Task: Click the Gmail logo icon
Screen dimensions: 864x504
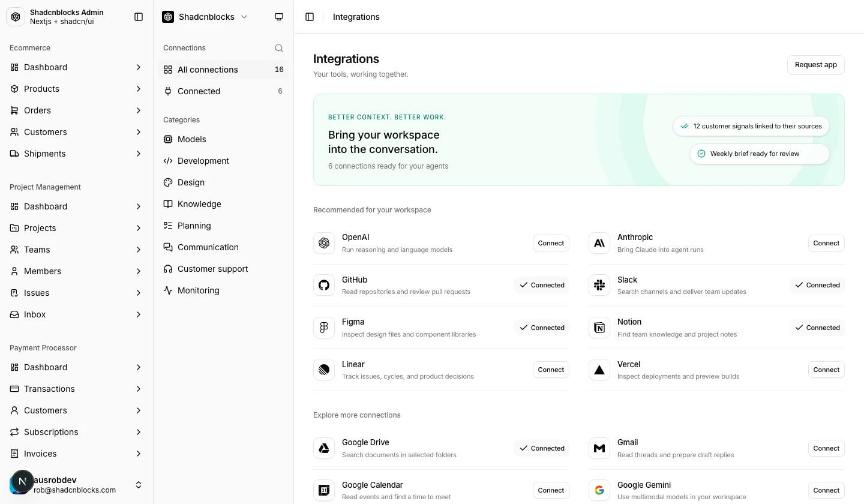Action: pyautogui.click(x=599, y=448)
